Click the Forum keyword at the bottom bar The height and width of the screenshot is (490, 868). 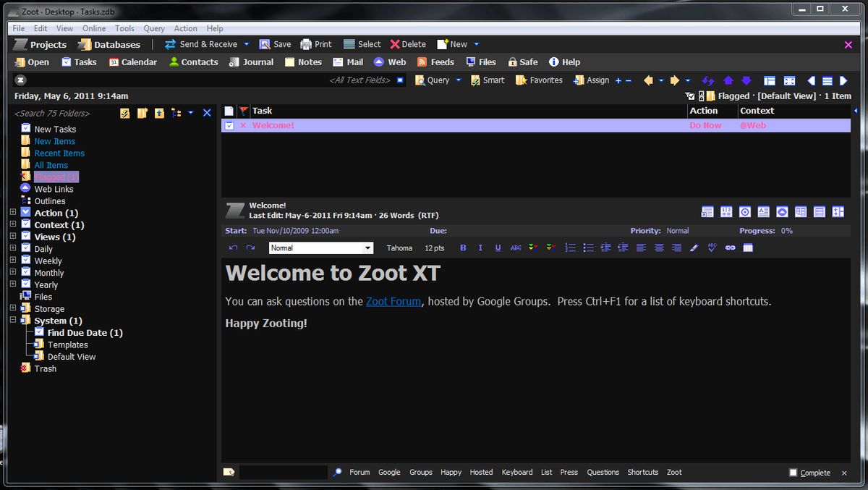click(359, 472)
